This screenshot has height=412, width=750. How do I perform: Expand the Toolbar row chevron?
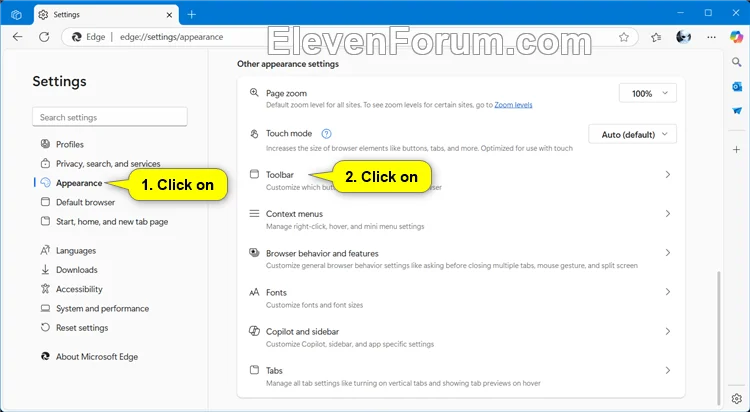(668, 175)
